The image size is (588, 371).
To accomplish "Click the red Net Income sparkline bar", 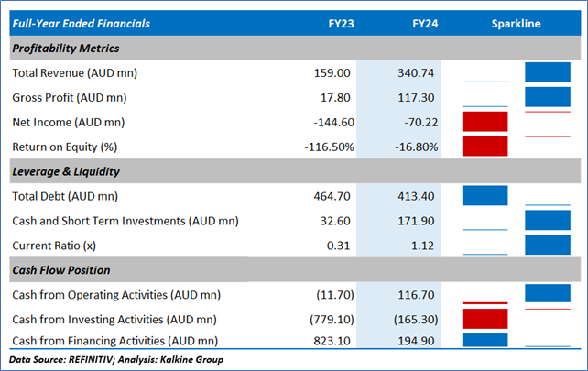I will [485, 122].
